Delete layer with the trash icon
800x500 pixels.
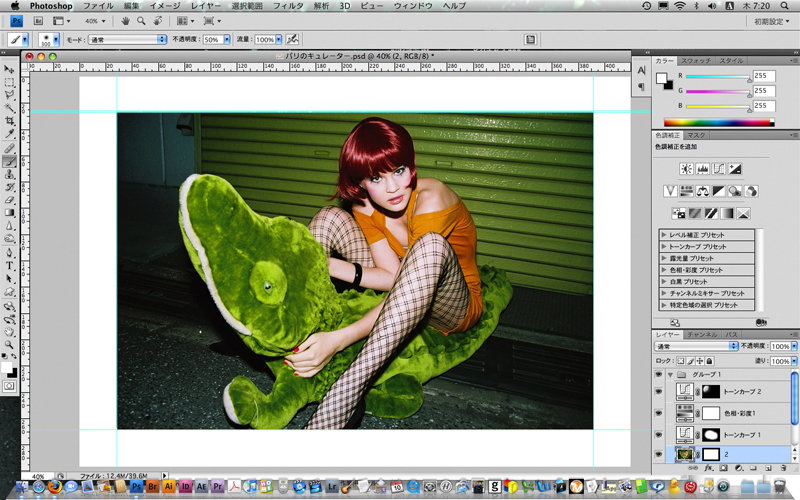[x=783, y=468]
